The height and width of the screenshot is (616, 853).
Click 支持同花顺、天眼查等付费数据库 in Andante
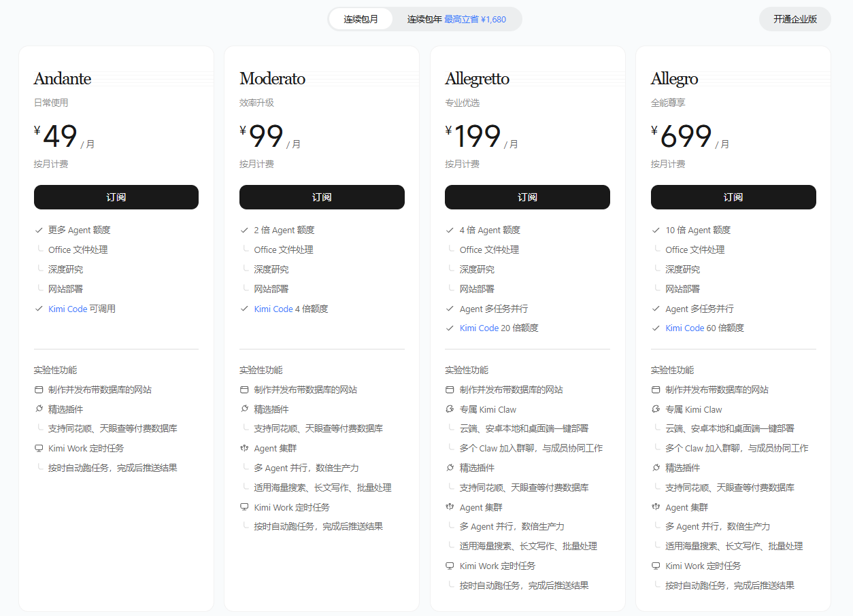(x=112, y=429)
